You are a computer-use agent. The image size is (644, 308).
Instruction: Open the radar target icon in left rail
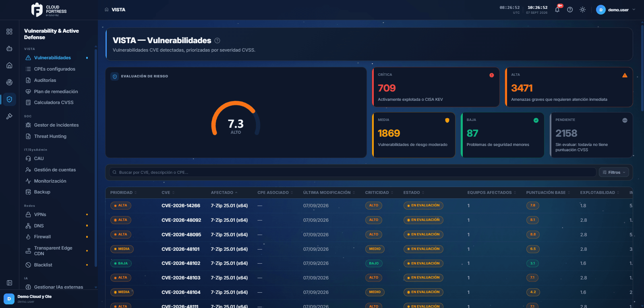tap(9, 82)
